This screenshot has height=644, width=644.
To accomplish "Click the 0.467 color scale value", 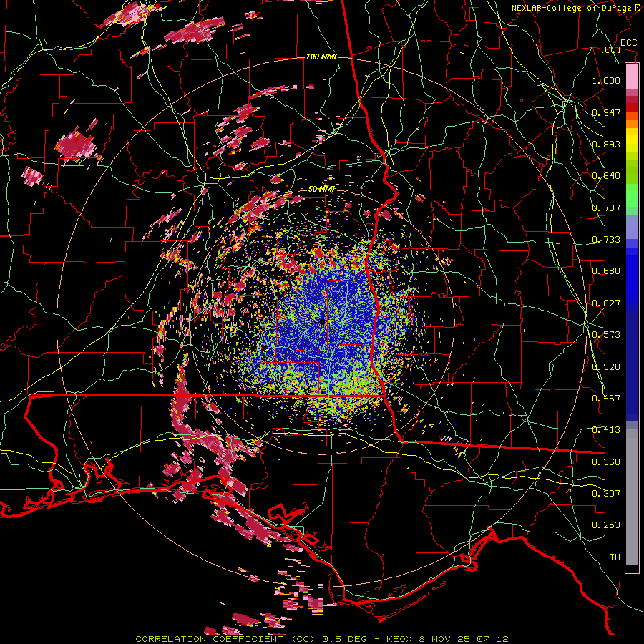I will 606,399.
